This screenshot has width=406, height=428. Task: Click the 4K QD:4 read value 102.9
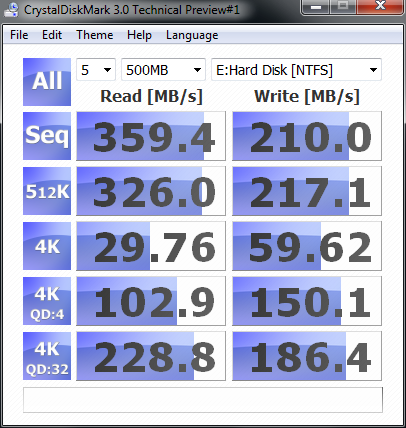tap(151, 301)
